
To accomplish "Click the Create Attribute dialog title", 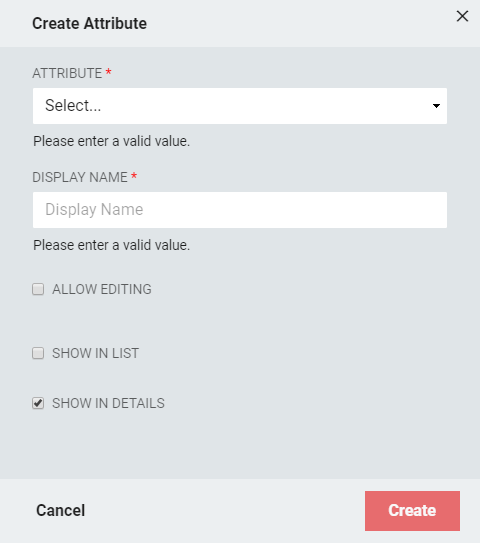I will [89, 24].
